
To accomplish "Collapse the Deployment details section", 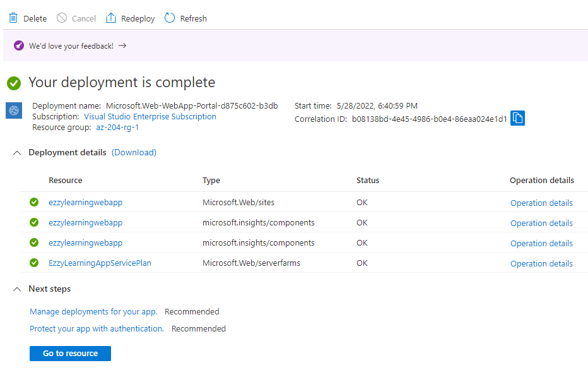I will [17, 153].
